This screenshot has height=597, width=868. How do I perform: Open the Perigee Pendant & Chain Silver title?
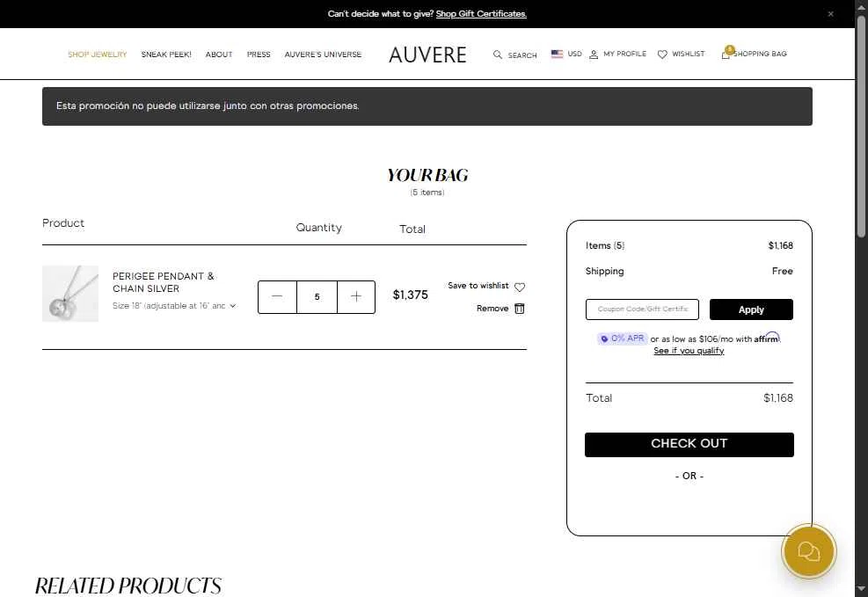[164, 282]
